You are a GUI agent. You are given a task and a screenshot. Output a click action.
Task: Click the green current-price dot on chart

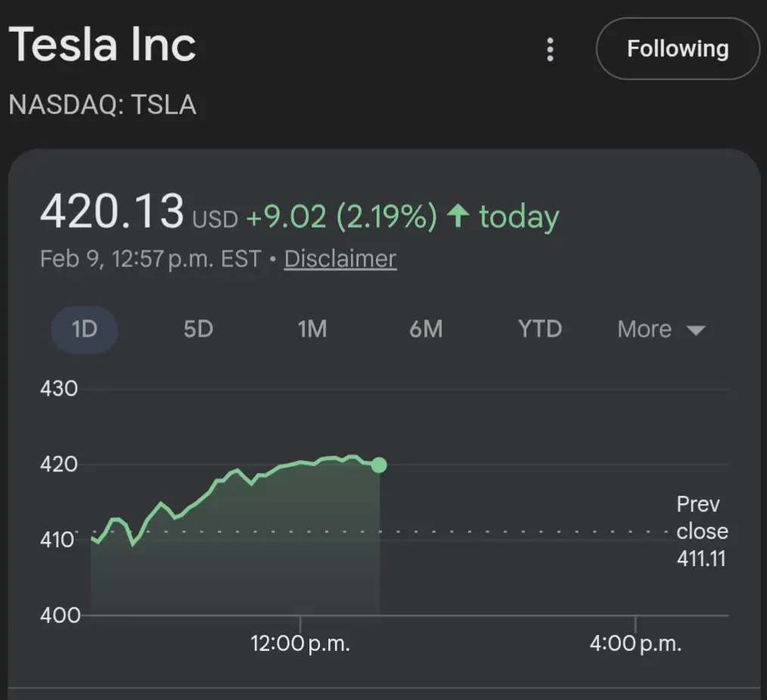[379, 465]
